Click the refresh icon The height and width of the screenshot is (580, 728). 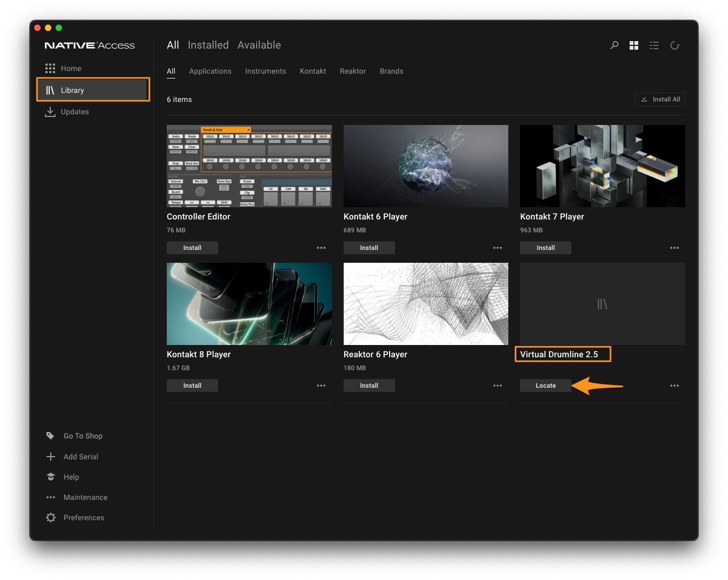[x=675, y=45]
